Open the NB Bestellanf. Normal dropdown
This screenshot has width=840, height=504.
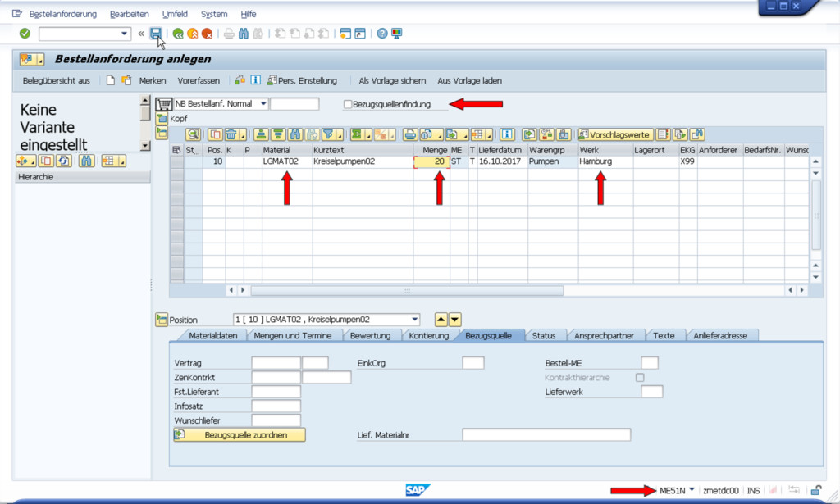click(262, 104)
